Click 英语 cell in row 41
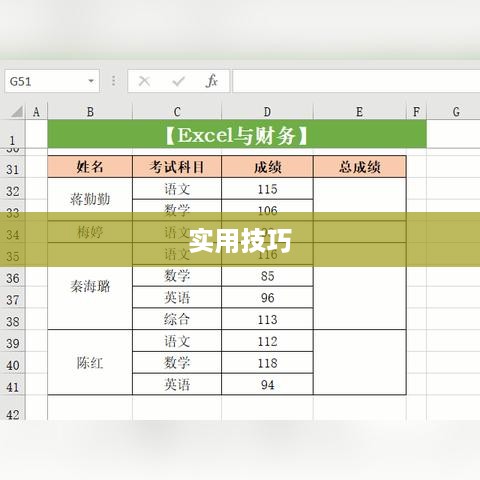 coord(177,384)
